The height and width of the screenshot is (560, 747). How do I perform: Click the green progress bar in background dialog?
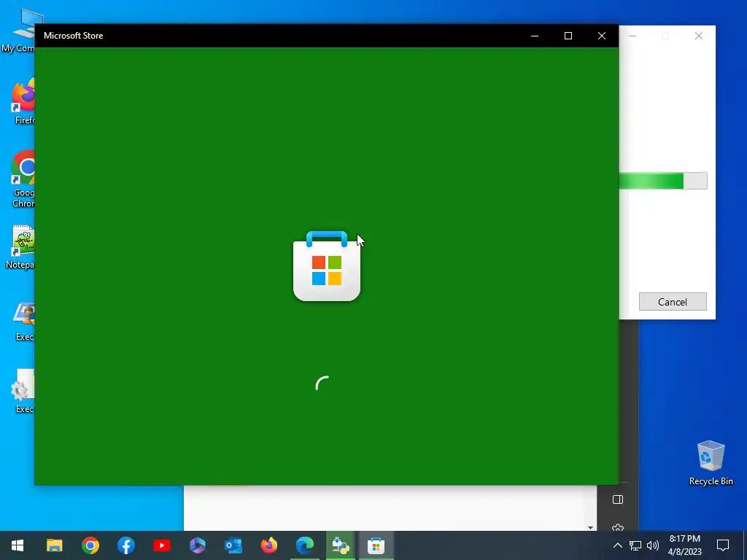pyautogui.click(x=662, y=181)
